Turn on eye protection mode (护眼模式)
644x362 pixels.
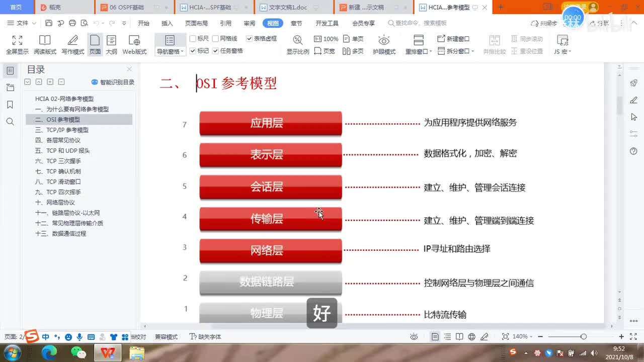(x=384, y=45)
